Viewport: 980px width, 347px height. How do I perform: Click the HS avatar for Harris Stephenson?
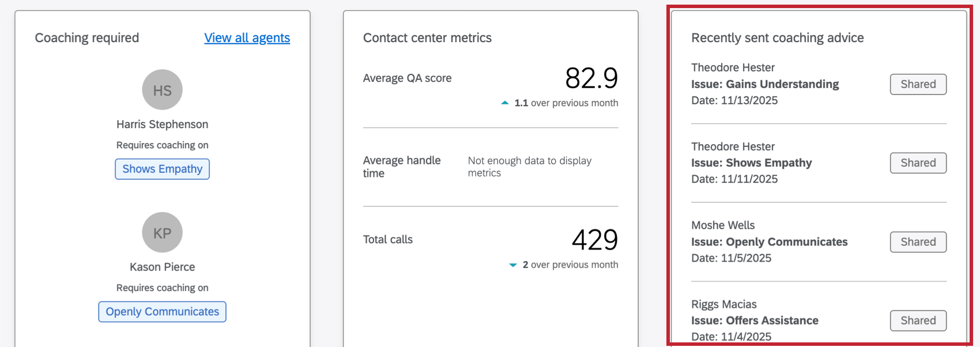[162, 89]
